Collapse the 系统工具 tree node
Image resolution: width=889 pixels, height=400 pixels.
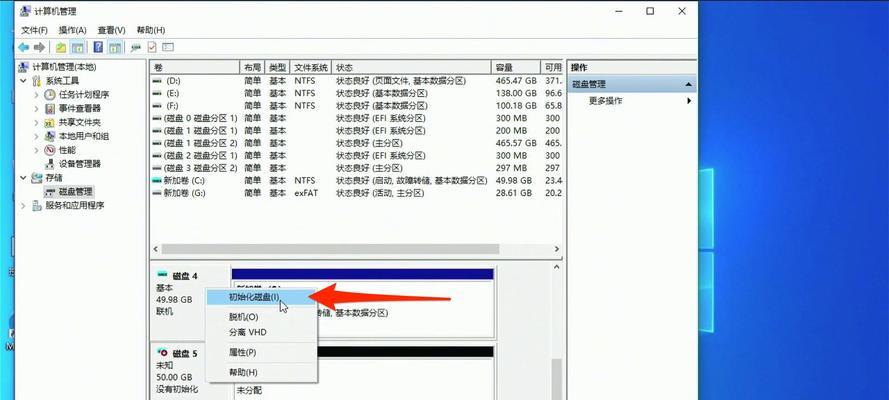click(23, 81)
